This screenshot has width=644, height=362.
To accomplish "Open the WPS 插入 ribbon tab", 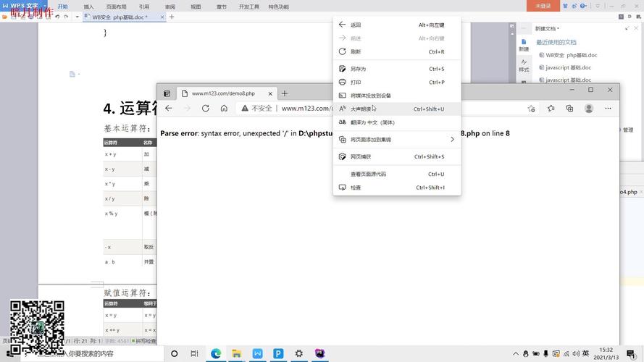I will click(x=88, y=7).
